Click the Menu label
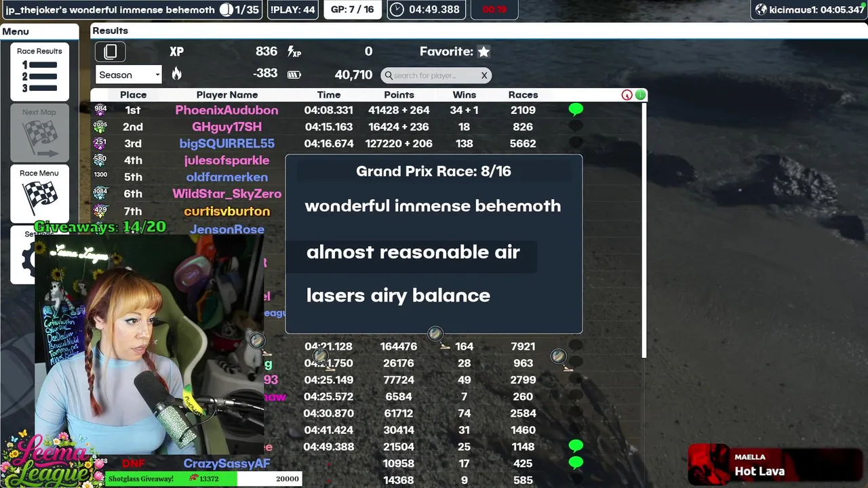 tap(16, 31)
